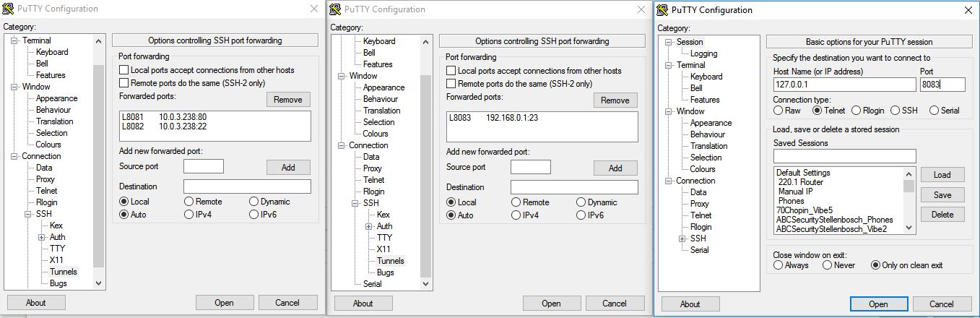This screenshot has height=318, width=980.
Task: Select Never close window on exit
Action: 828,265
